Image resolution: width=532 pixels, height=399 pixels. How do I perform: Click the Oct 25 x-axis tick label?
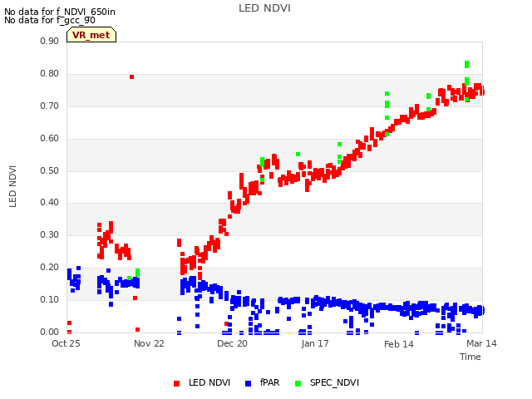tap(66, 343)
